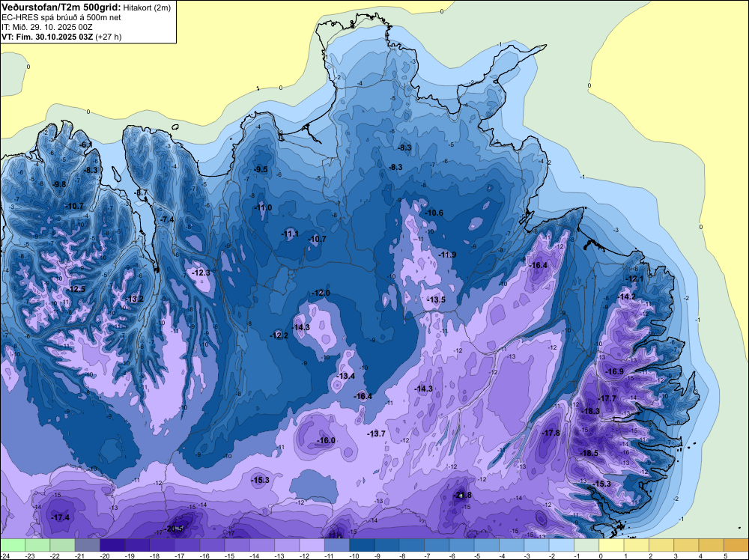
Task: Click the '-12.3' temperature value
Action: click(201, 273)
